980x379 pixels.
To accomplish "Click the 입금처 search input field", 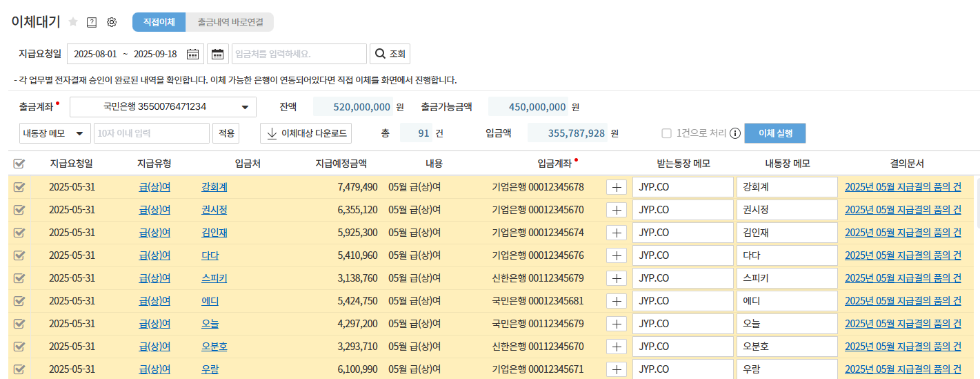I will (299, 54).
